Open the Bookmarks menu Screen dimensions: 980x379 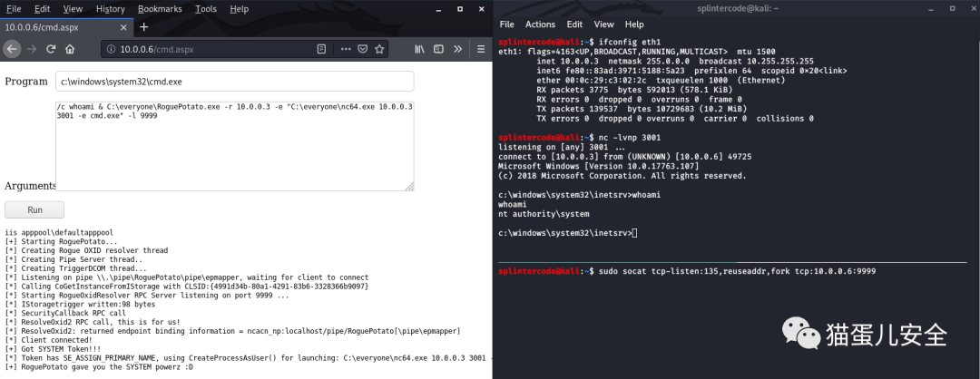162,9
